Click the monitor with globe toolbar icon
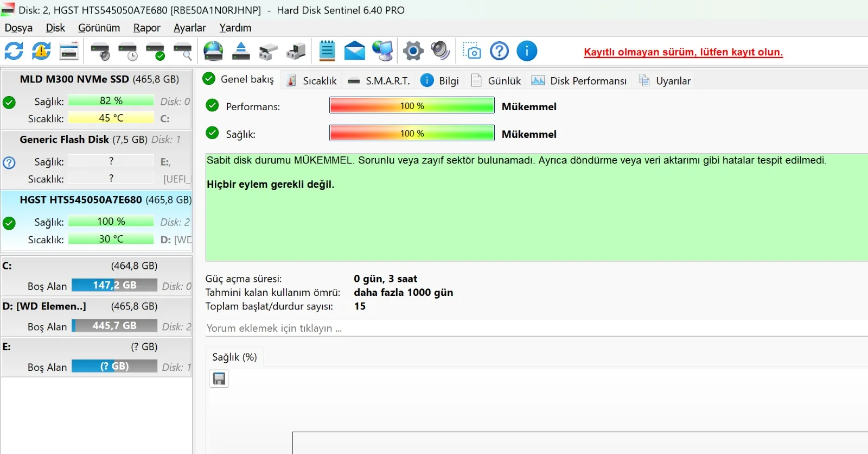The width and height of the screenshot is (868, 454). pyautogui.click(x=382, y=51)
